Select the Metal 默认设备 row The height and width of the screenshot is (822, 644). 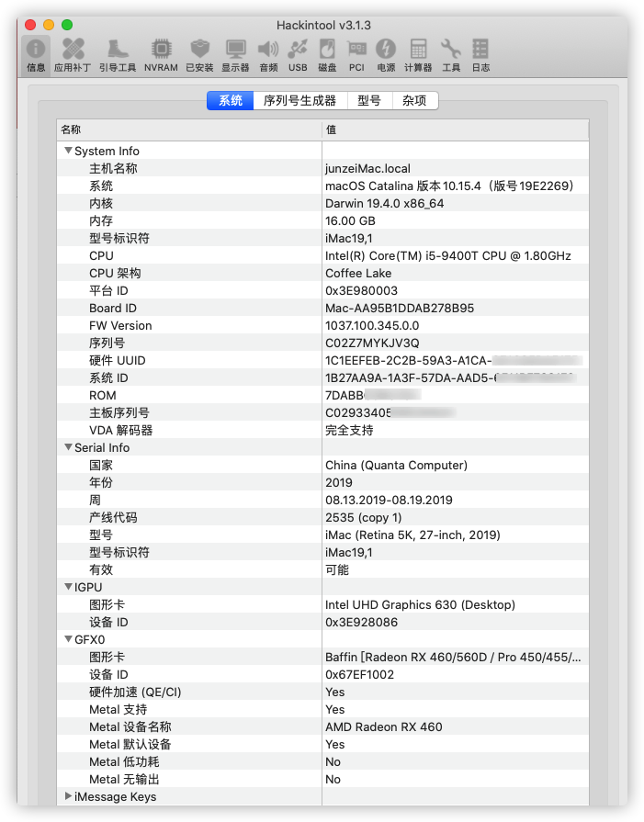pyautogui.click(x=322, y=744)
